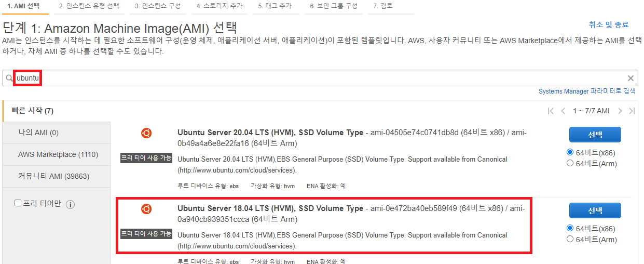Open the free tier info icon
This screenshot has width=644, height=264.
[x=71, y=204]
